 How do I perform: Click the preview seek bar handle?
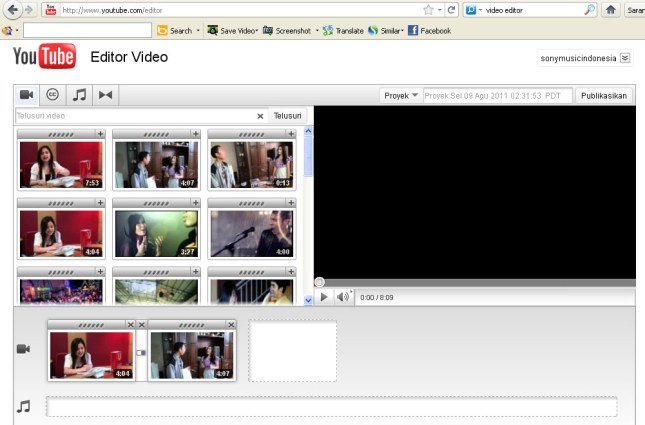pyautogui.click(x=319, y=283)
